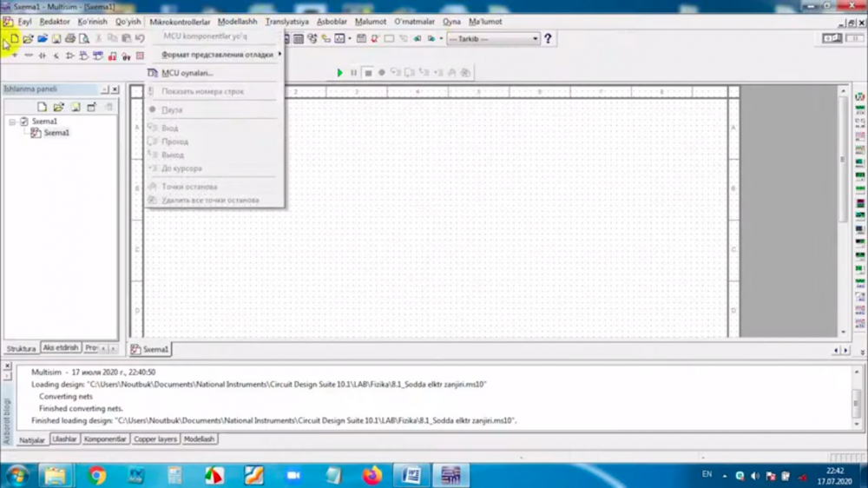Switch to the Copper layers tab

click(155, 439)
